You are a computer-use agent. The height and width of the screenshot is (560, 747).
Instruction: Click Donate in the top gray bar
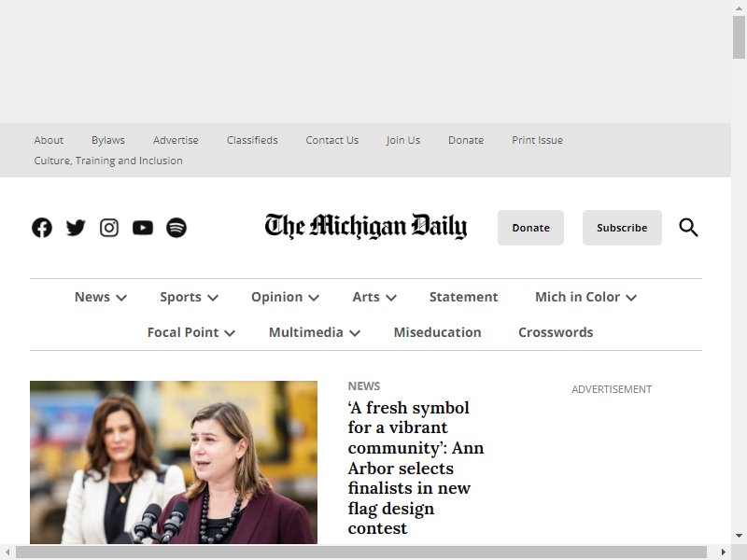[x=466, y=140]
